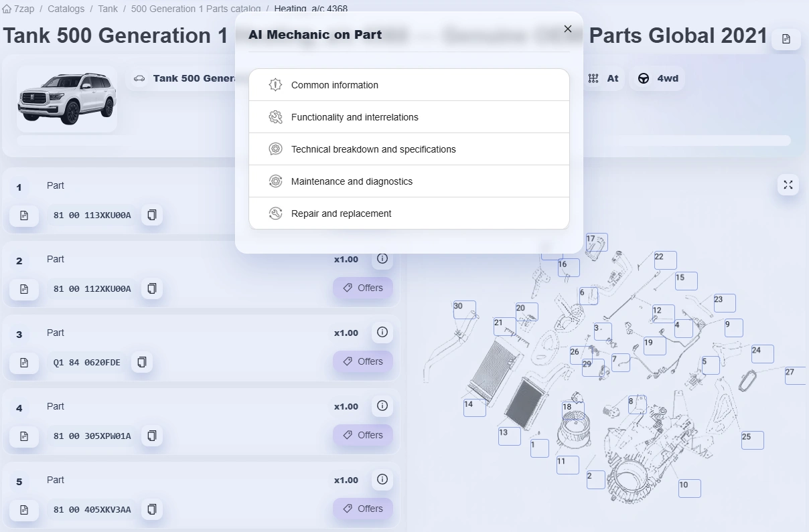Select diagram callout 9
Viewport: 809px width, 532px height.
click(733, 328)
